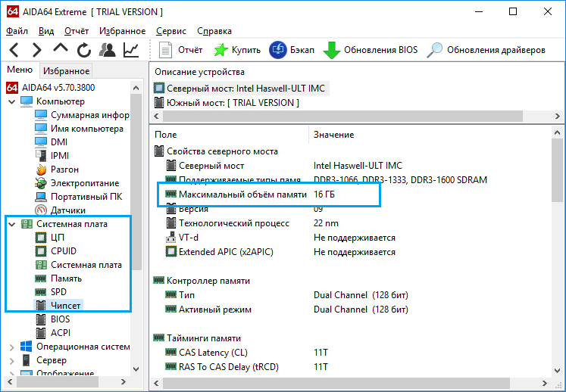The height and width of the screenshot is (392, 566).
Task: Select the Активный режим row
Action: click(286, 310)
